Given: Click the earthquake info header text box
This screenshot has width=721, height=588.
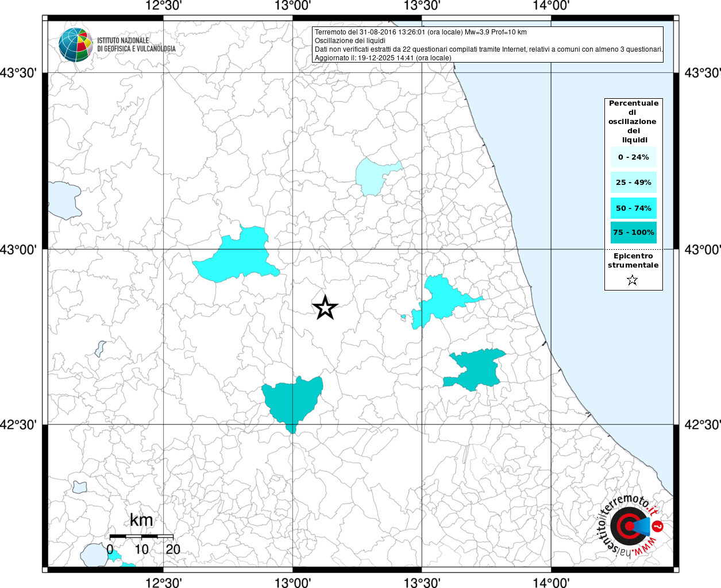Looking at the screenshot, I should (x=488, y=45).
